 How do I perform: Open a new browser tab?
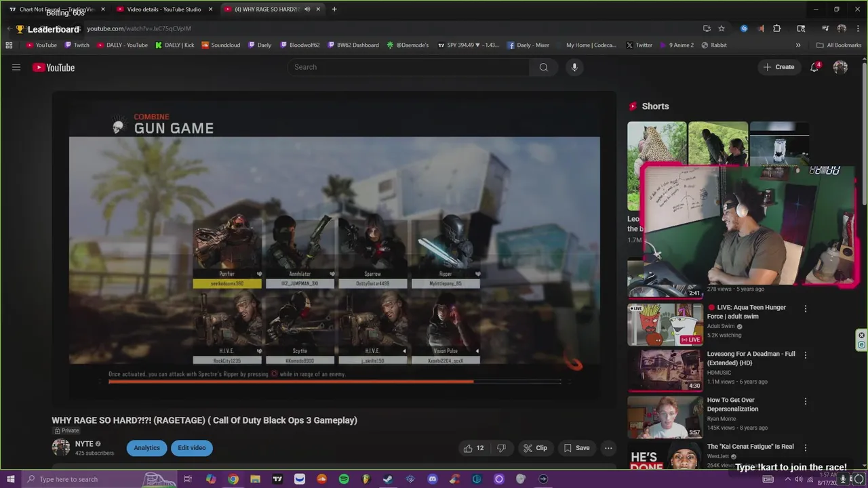point(334,9)
